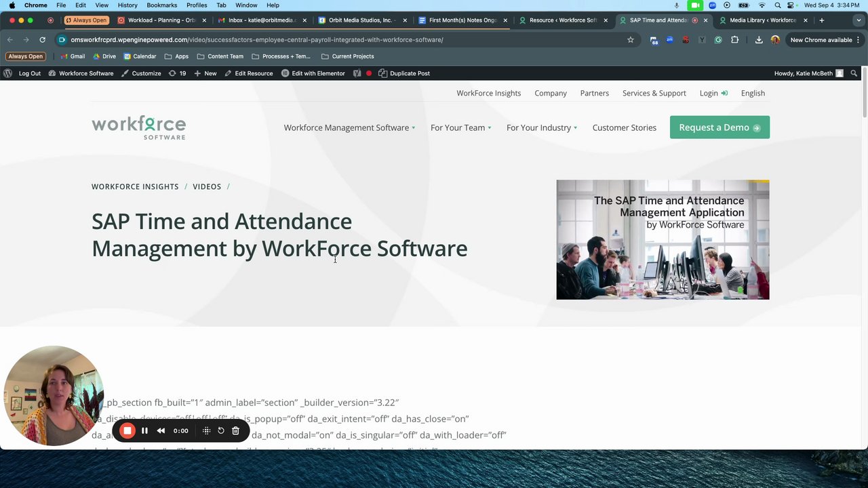
Task: Open macOS Spotlight search
Action: 777,5
